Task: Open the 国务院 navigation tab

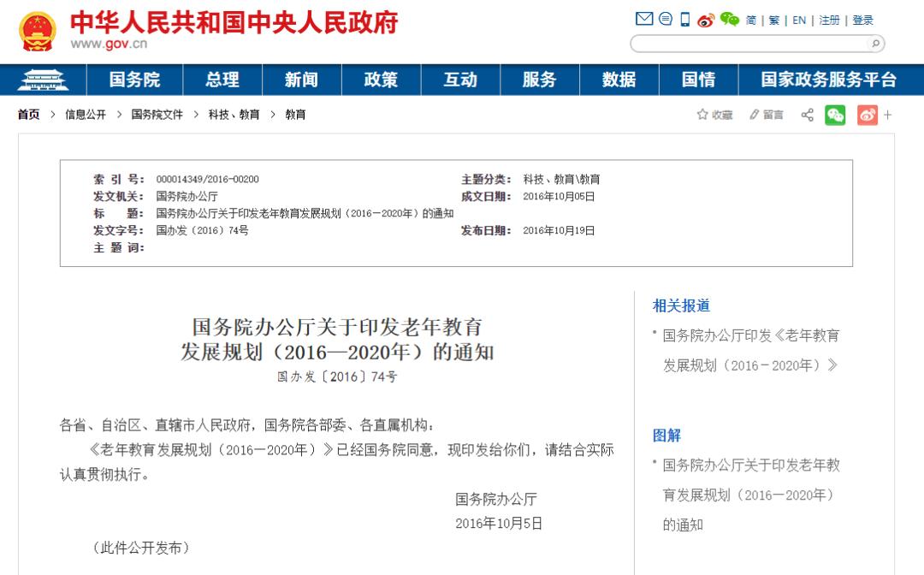Action: click(x=134, y=80)
